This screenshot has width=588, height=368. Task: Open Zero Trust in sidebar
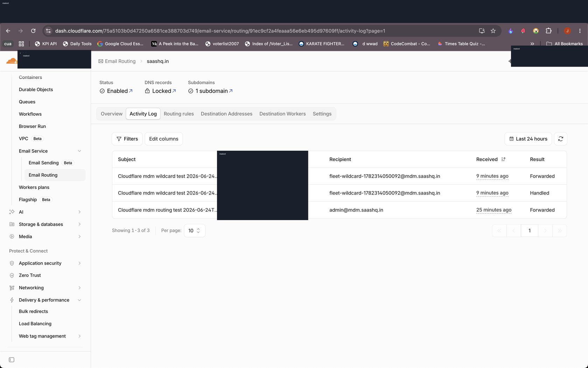tap(30, 275)
